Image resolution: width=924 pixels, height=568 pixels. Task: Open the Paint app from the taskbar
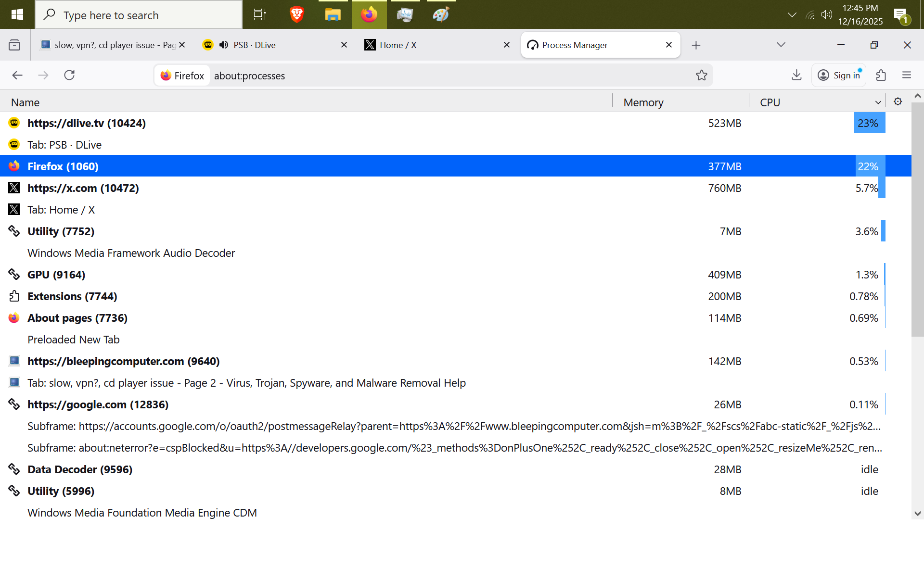point(441,14)
